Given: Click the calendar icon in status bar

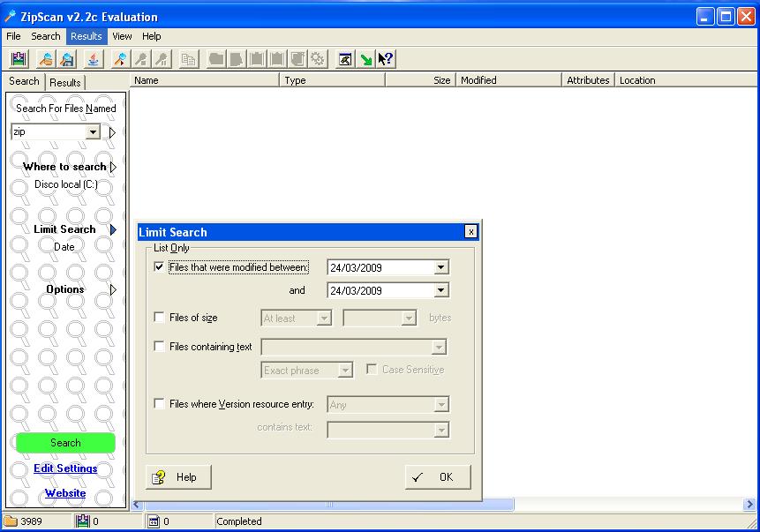Looking at the screenshot, I should [154, 521].
